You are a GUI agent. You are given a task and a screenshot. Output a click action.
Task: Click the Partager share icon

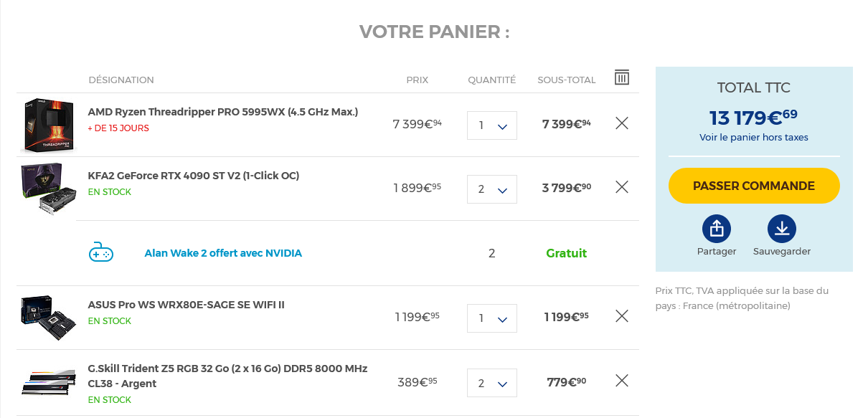pos(717,229)
